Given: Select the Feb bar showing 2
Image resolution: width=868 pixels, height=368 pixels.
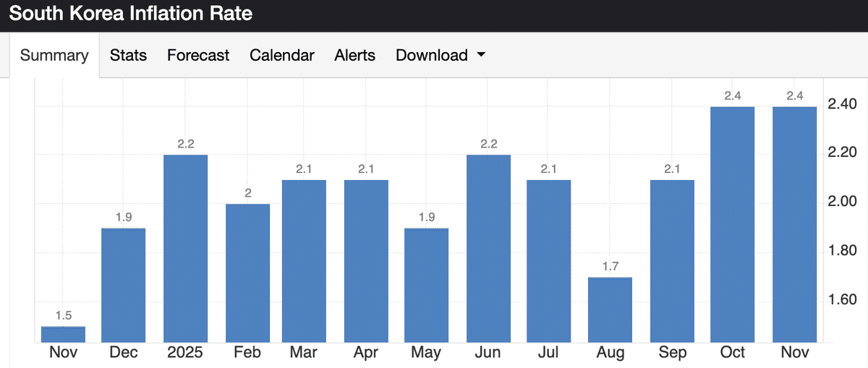Looking at the screenshot, I should [x=247, y=273].
